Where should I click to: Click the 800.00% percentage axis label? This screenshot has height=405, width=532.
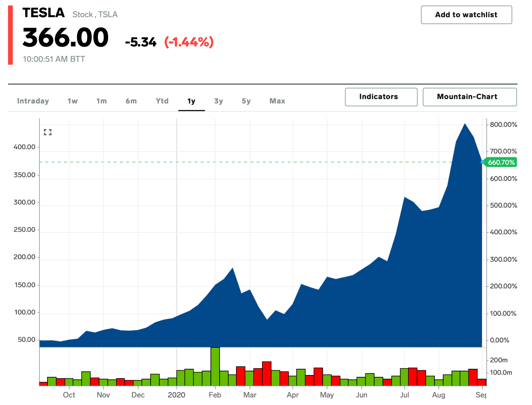[503, 125]
